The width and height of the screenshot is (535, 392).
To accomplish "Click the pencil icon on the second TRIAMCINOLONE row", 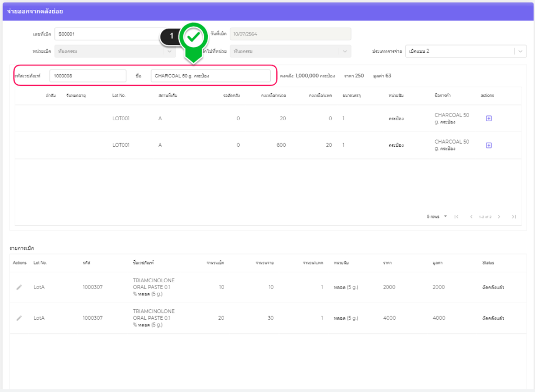I will coord(19,318).
